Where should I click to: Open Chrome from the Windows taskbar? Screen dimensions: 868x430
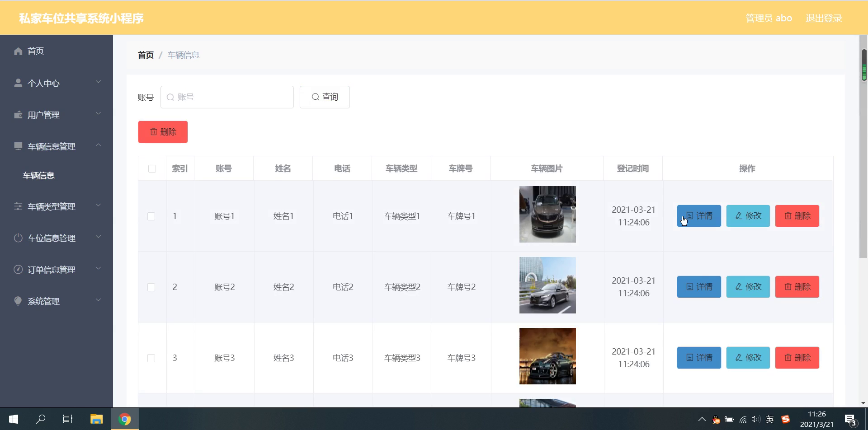[x=125, y=419]
